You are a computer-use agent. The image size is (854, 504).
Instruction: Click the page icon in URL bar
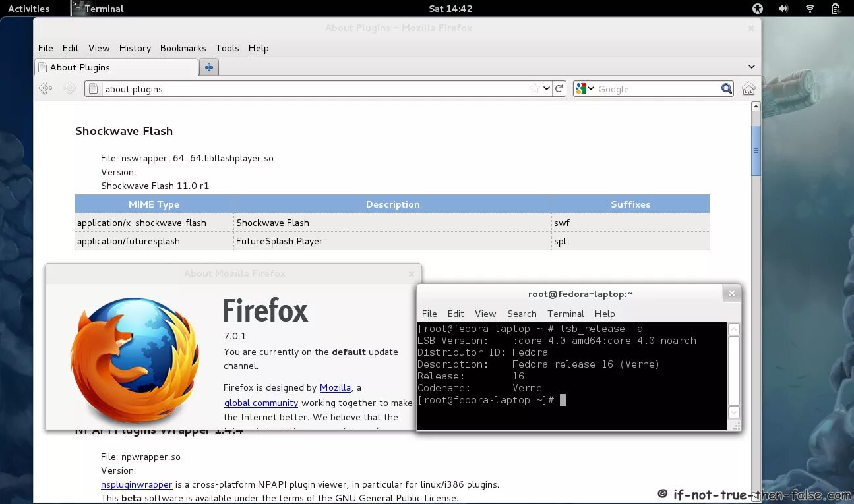[x=93, y=88]
